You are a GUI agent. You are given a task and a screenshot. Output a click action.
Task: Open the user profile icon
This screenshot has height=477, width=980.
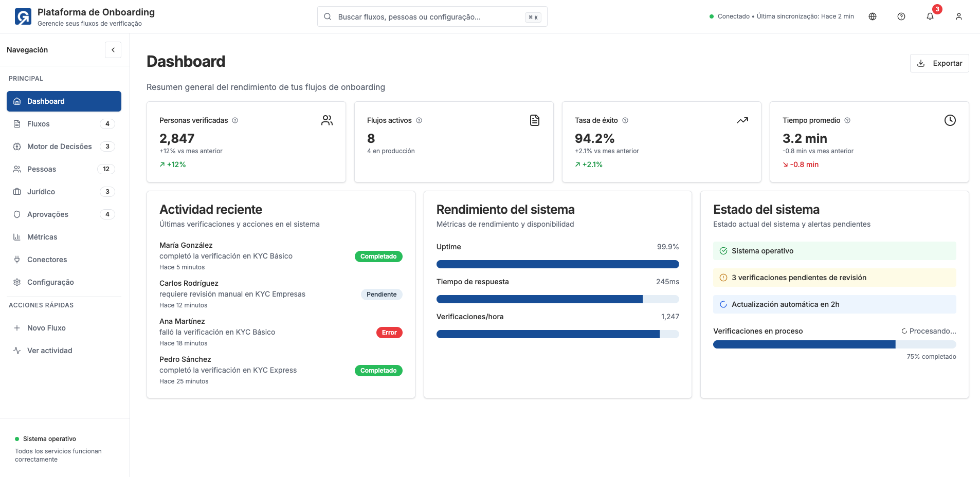959,16
